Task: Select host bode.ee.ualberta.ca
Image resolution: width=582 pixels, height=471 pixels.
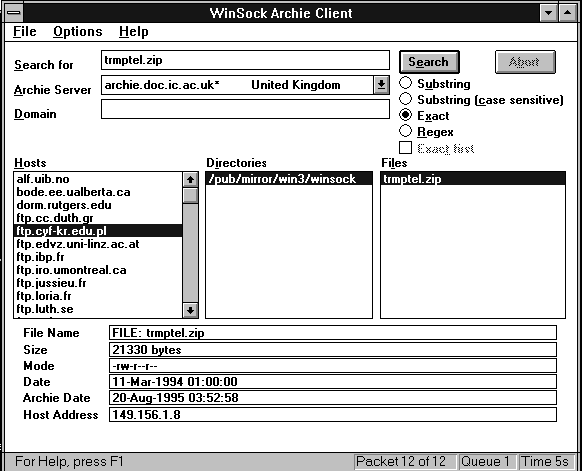Action: (x=98, y=192)
